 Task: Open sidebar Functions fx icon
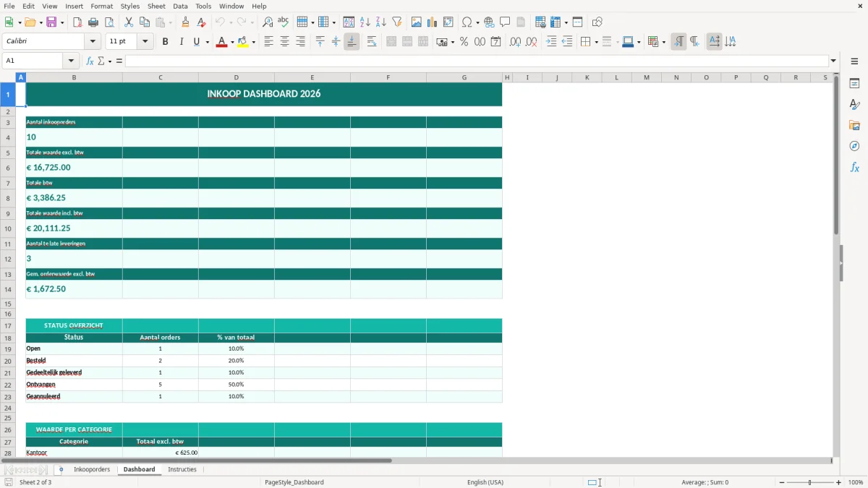[854, 167]
